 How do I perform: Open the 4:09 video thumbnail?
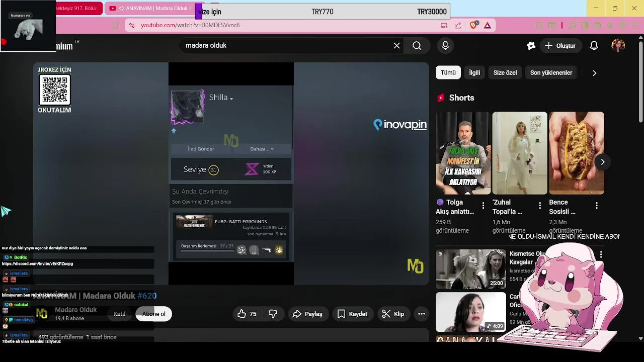(x=470, y=312)
